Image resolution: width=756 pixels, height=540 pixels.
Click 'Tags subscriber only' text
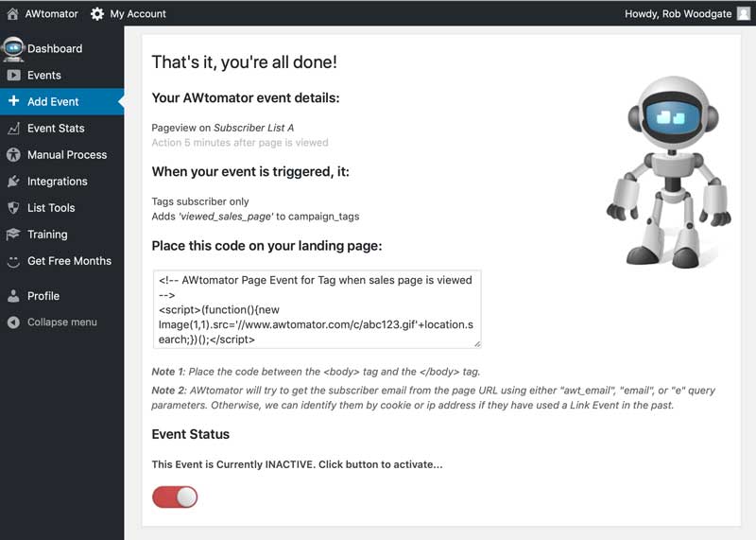click(200, 201)
